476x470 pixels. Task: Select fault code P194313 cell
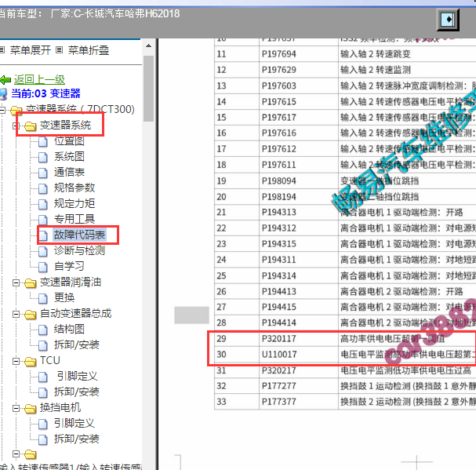(299, 212)
